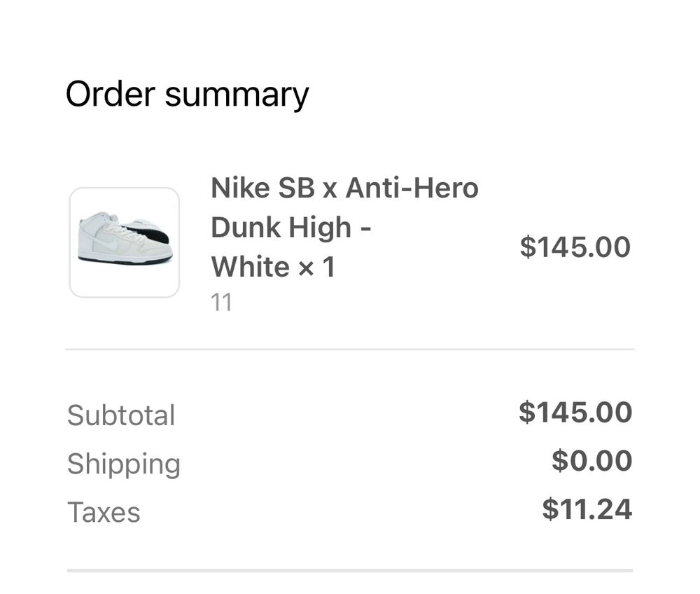
Task: Click the Shipping cost $0.00
Action: pos(591,461)
